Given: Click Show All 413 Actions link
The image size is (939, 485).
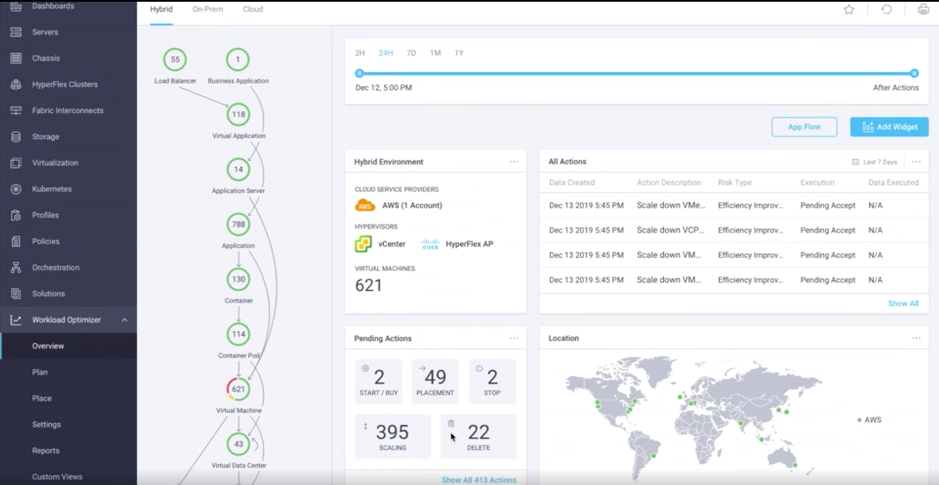Looking at the screenshot, I should point(479,480).
